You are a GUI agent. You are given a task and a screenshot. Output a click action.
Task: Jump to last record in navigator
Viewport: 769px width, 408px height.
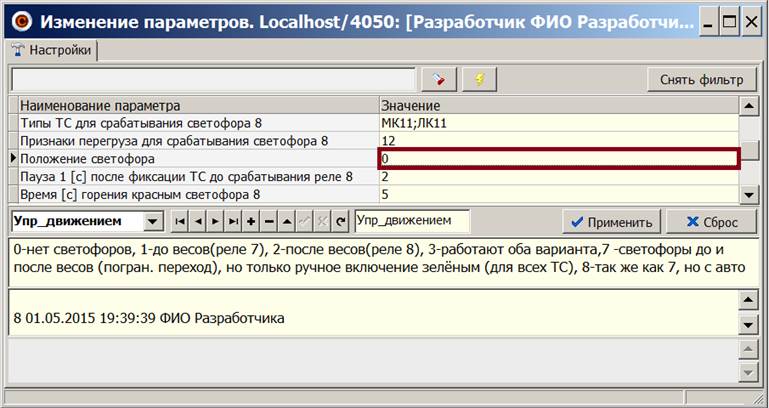pyautogui.click(x=232, y=222)
